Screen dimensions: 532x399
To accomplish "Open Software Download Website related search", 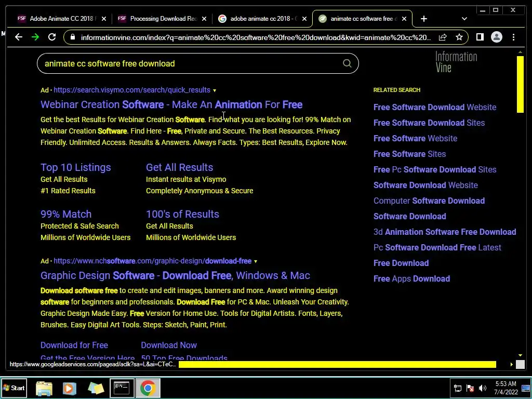I will tap(425, 185).
